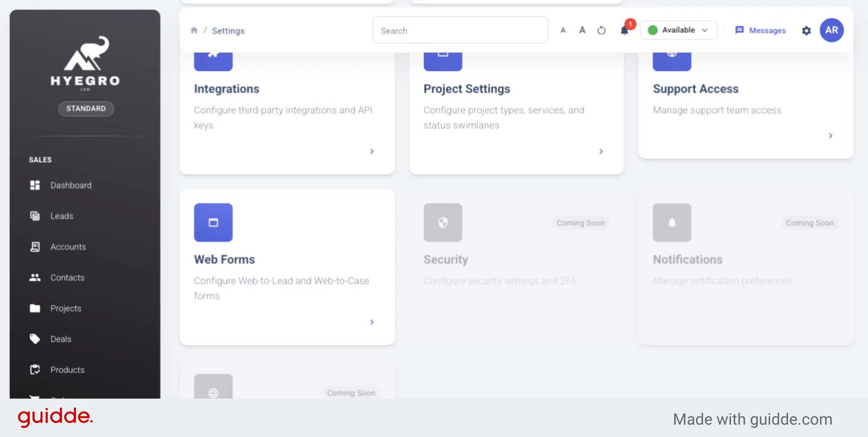Open Leads from the sidebar
Image resolution: width=868 pixels, height=437 pixels.
point(61,216)
